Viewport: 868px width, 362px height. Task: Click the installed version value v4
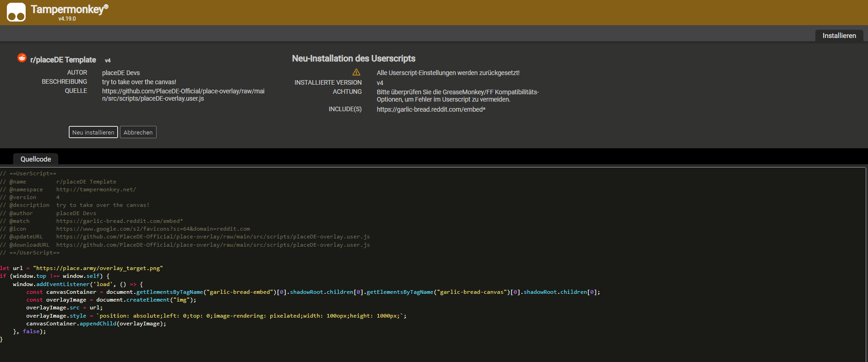[x=380, y=83]
